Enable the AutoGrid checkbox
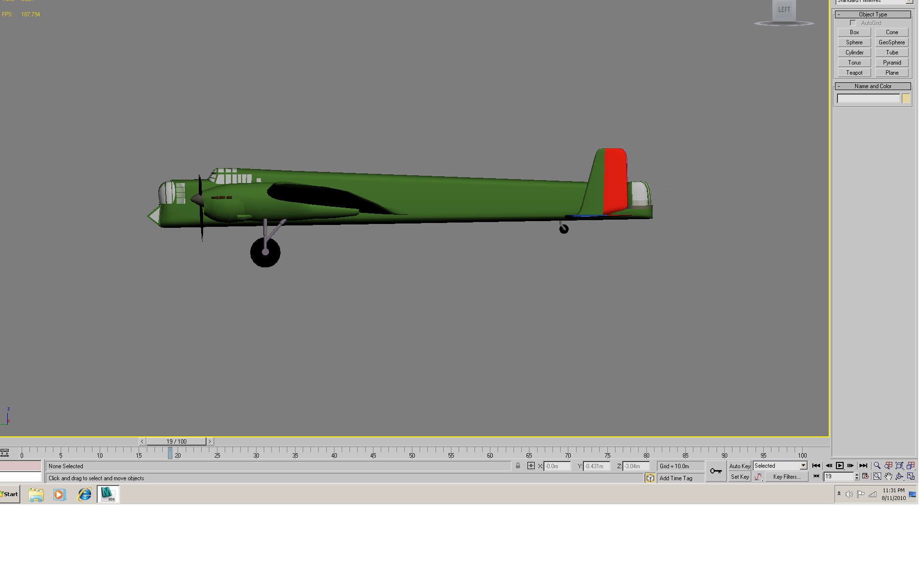Image resolution: width=924 pixels, height=578 pixels. (x=853, y=23)
